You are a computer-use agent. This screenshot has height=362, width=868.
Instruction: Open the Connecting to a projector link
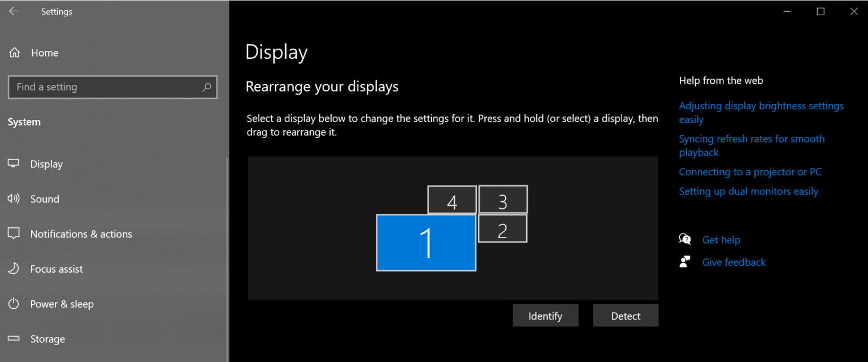(750, 171)
